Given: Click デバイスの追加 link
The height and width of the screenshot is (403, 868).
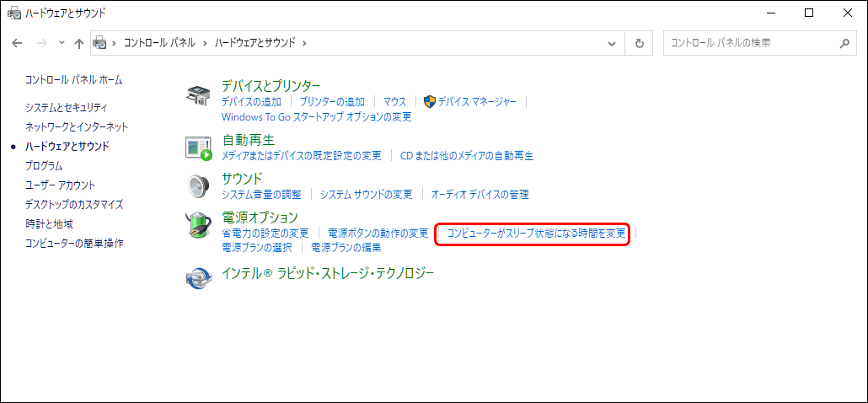Looking at the screenshot, I should (251, 101).
